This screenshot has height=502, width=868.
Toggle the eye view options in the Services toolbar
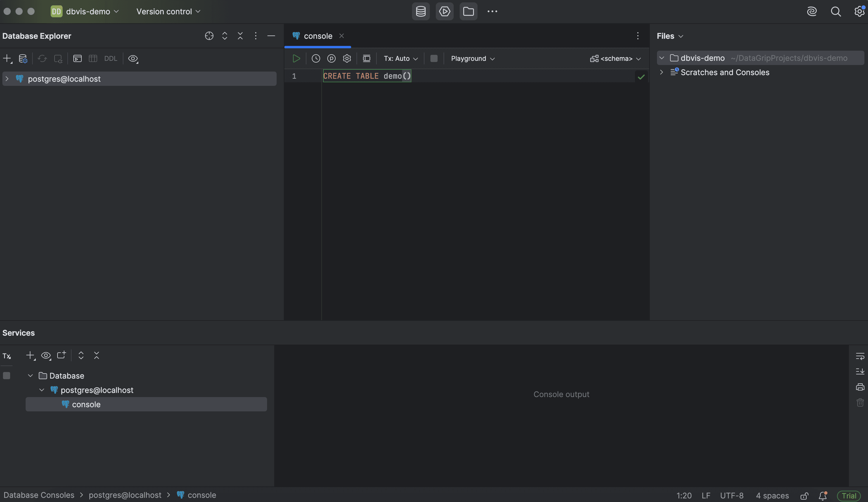[46, 356]
